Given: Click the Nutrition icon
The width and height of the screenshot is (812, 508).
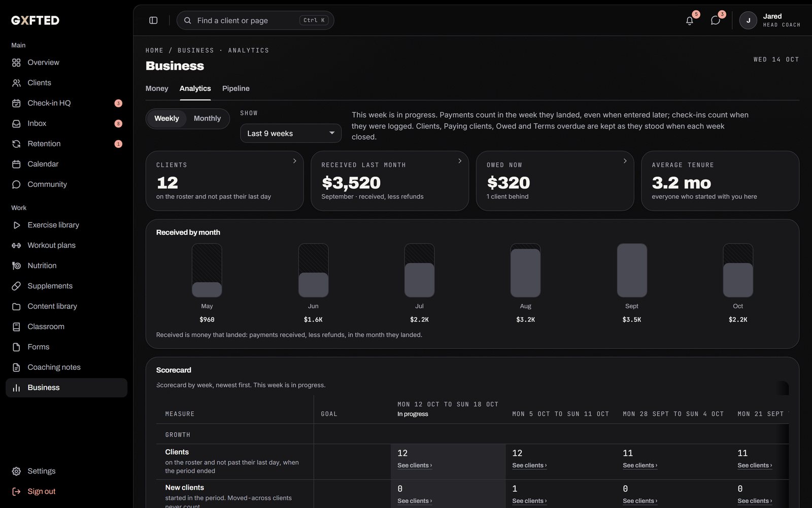Looking at the screenshot, I should coord(16,266).
